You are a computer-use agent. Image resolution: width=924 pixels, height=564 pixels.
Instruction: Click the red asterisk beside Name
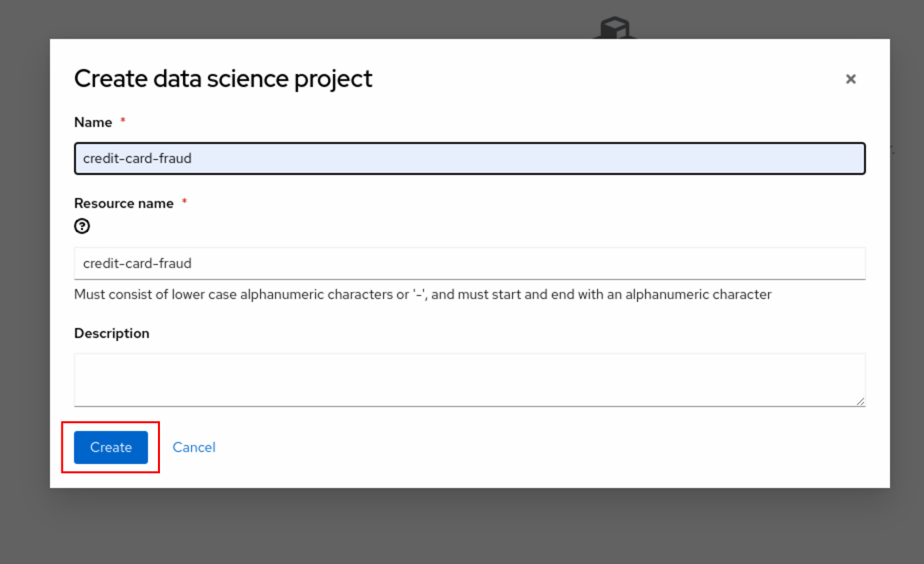tap(123, 122)
